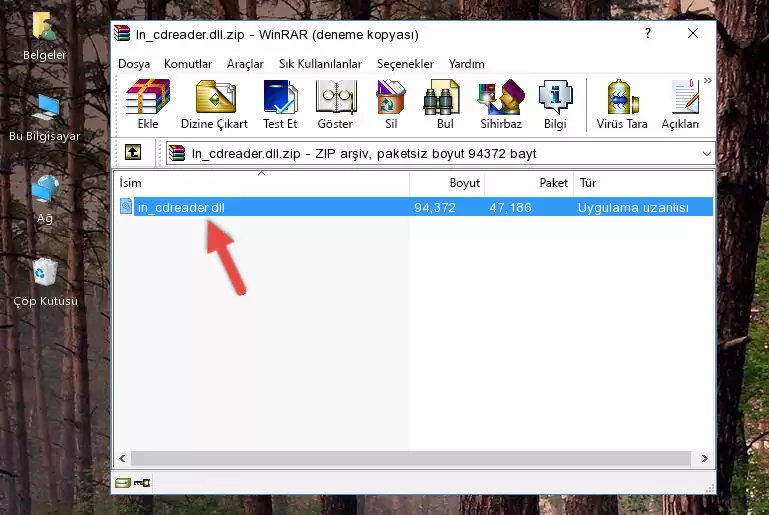Sort by Boyut column header
769x515 pixels.
[x=447, y=183]
